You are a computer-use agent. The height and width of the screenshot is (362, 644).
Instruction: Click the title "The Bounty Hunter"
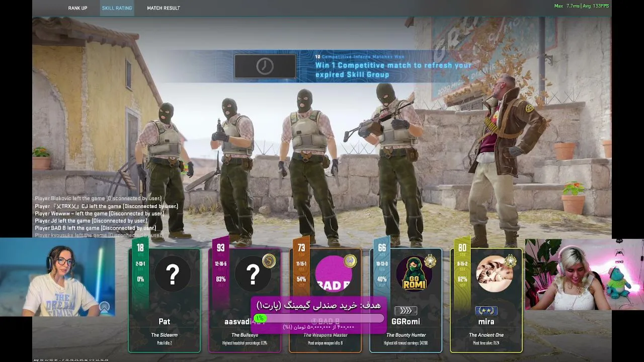[x=406, y=335]
